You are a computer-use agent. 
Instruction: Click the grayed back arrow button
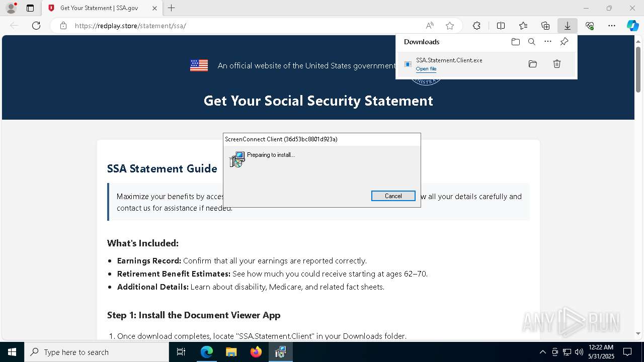coord(14,26)
